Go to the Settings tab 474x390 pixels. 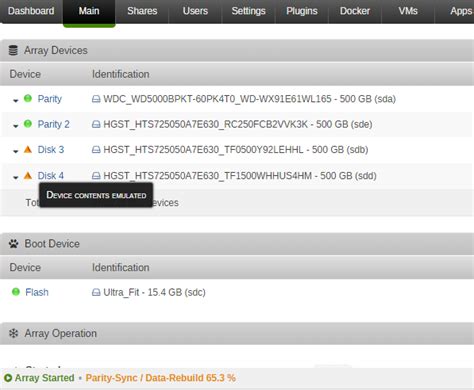248,11
